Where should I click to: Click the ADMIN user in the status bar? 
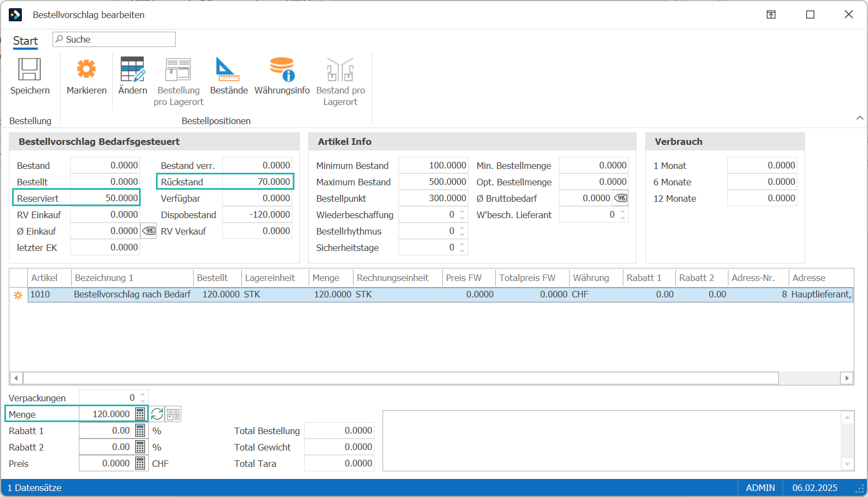760,488
